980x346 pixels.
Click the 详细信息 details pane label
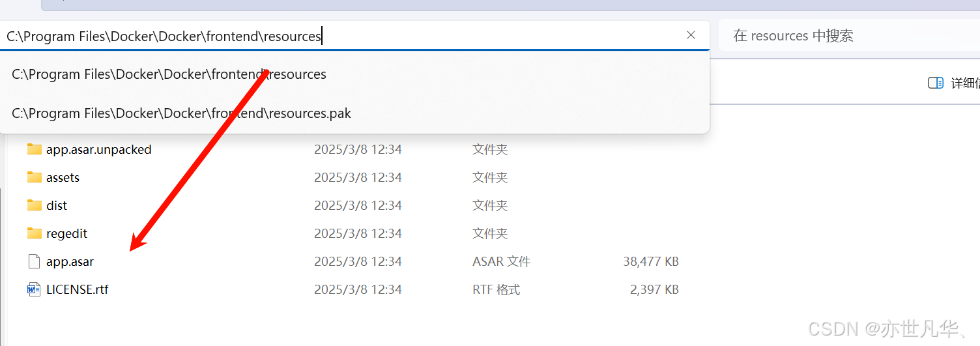click(x=965, y=83)
